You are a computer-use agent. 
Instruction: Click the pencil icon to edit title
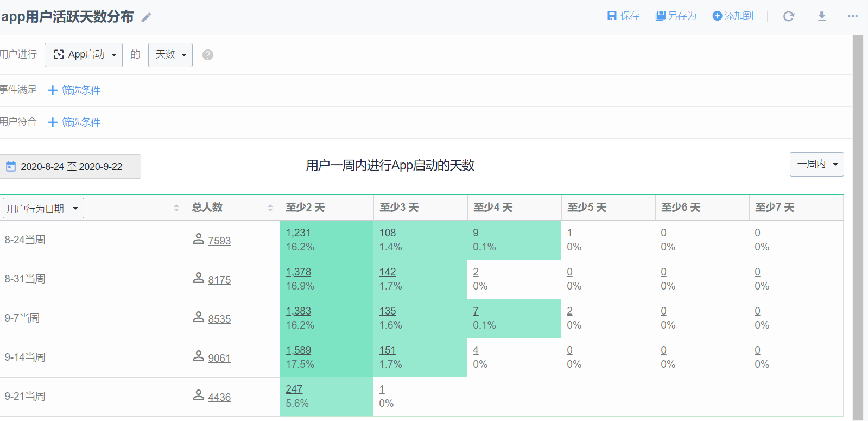(146, 17)
